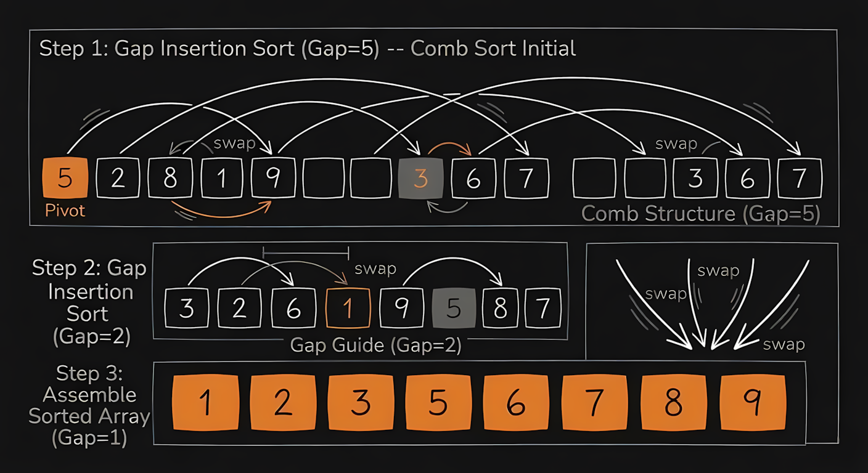Click the Step 1 Gap Insertion Sort title
This screenshot has width=868, height=473.
pos(307,48)
